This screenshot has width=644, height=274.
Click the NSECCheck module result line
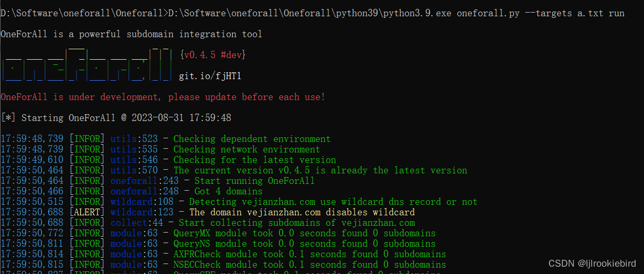point(223,265)
